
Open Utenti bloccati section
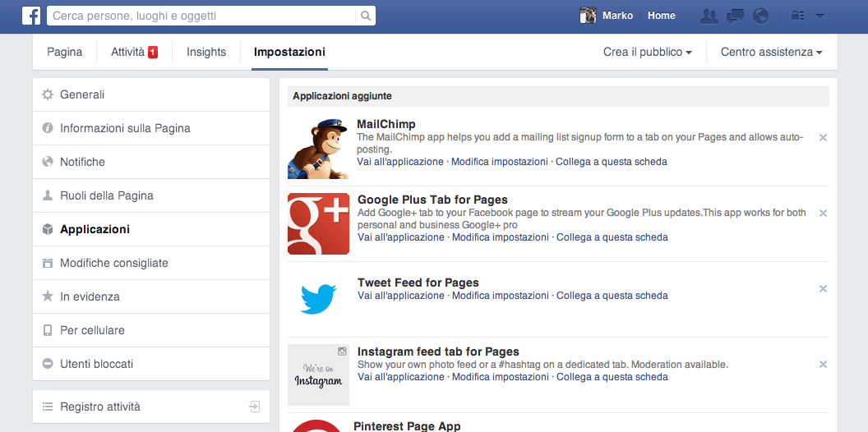tap(151, 364)
